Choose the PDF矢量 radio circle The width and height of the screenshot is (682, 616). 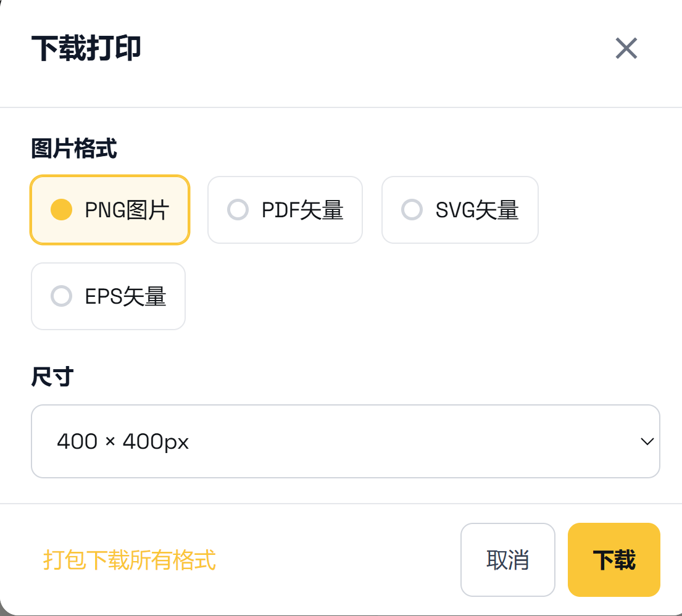[238, 210]
